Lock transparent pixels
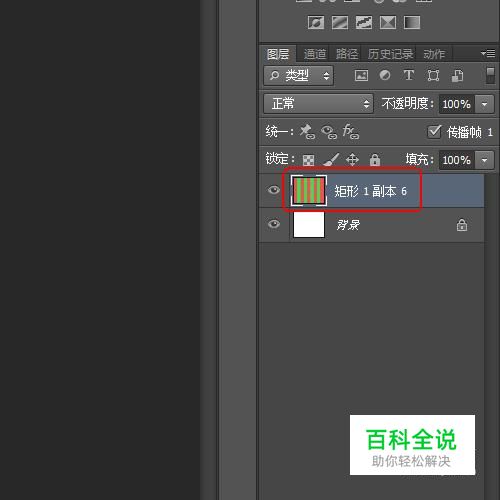 click(x=308, y=160)
